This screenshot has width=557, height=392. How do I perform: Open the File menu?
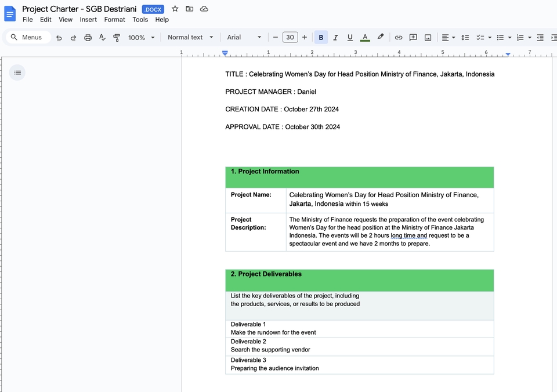click(x=27, y=20)
